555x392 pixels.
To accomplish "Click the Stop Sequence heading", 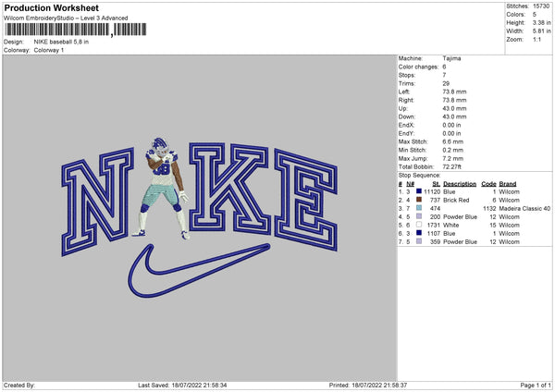I will tap(419, 175).
